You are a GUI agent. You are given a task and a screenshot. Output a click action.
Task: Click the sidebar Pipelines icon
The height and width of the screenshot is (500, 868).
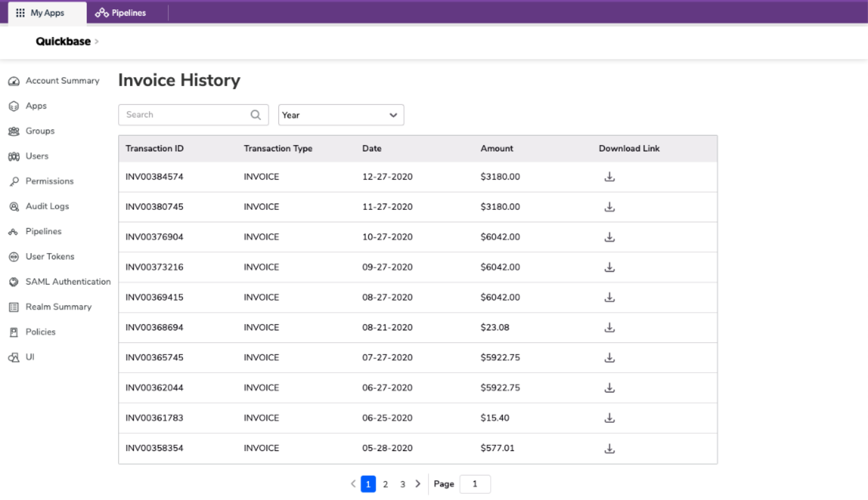[x=13, y=232]
